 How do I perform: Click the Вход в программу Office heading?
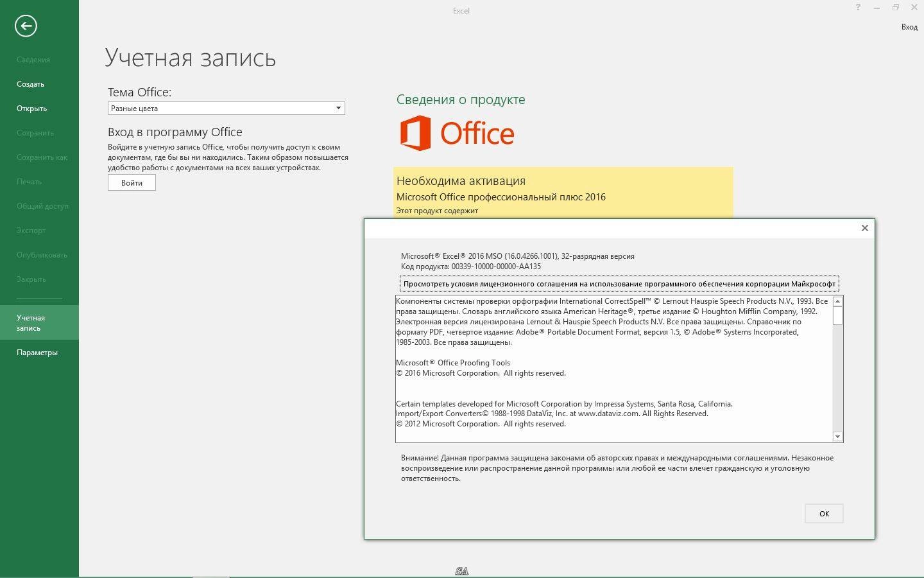(175, 132)
